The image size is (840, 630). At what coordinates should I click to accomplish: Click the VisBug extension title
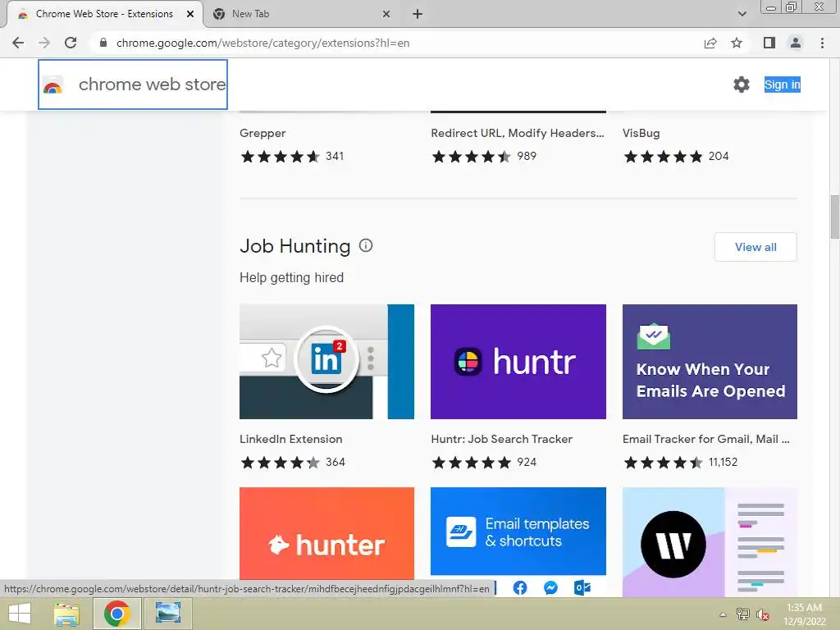(x=641, y=133)
